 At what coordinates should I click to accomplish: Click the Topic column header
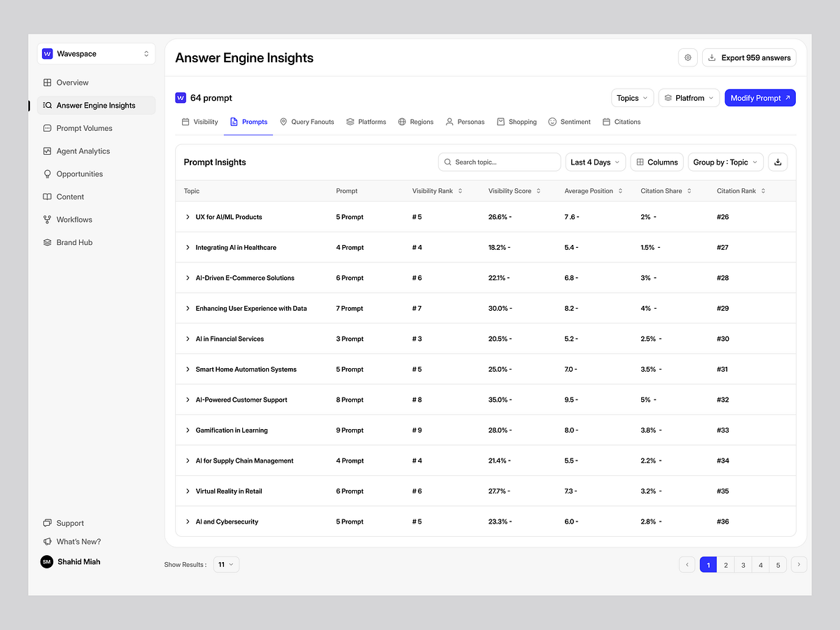click(192, 191)
